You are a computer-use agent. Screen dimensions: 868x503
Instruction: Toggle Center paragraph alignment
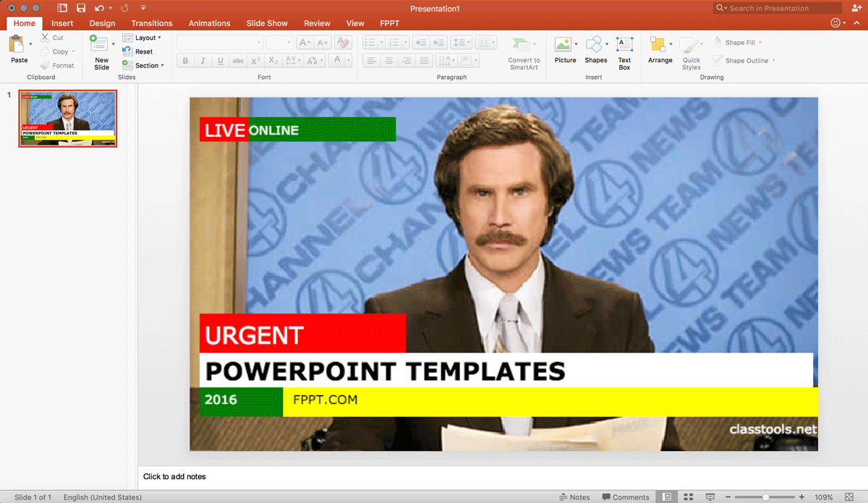point(389,61)
